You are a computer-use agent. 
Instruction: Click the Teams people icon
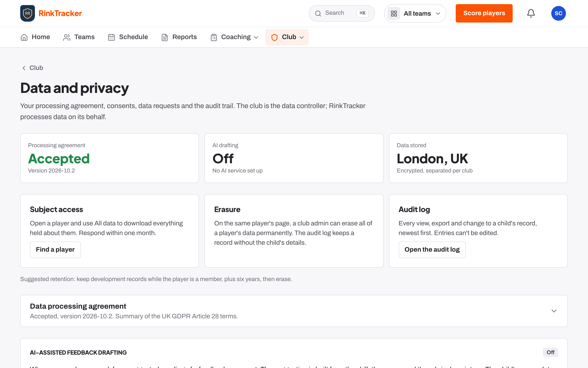[67, 37]
